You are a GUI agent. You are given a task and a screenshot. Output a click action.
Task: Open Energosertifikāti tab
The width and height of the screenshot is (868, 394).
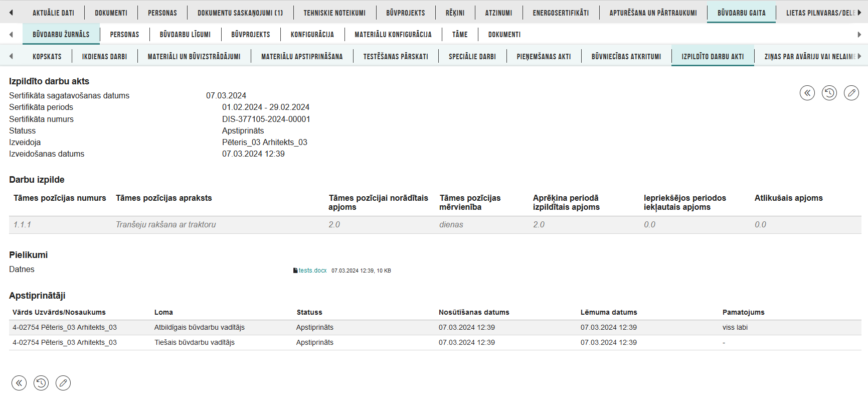click(x=561, y=13)
